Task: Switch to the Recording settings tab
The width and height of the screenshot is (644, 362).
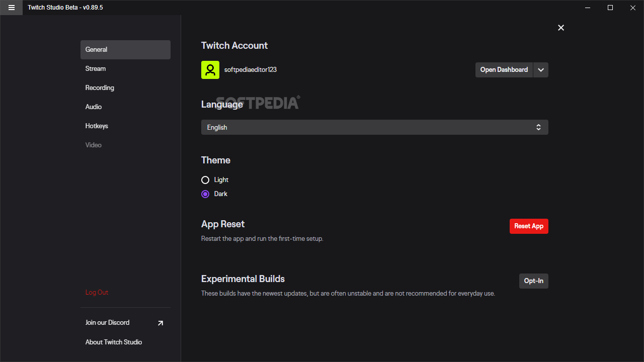Action: [125, 88]
